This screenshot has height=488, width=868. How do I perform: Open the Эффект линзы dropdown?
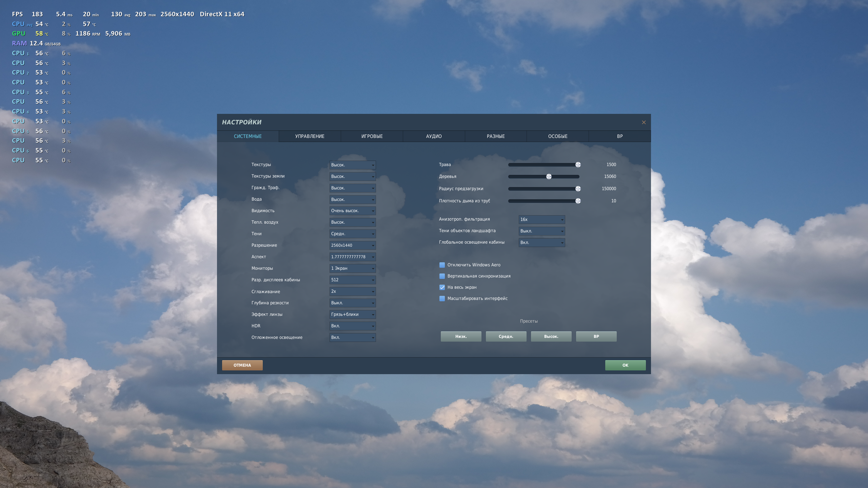pos(353,314)
